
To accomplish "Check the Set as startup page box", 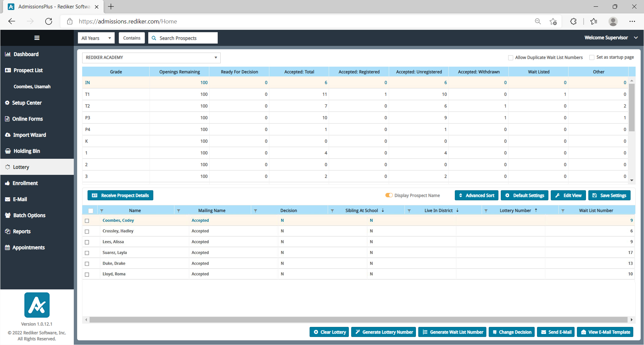I will click(x=592, y=58).
